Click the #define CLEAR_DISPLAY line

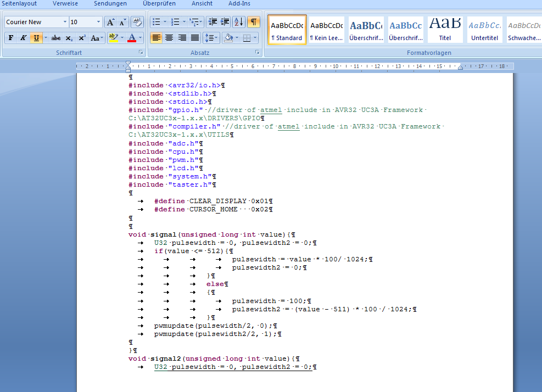pos(213,201)
